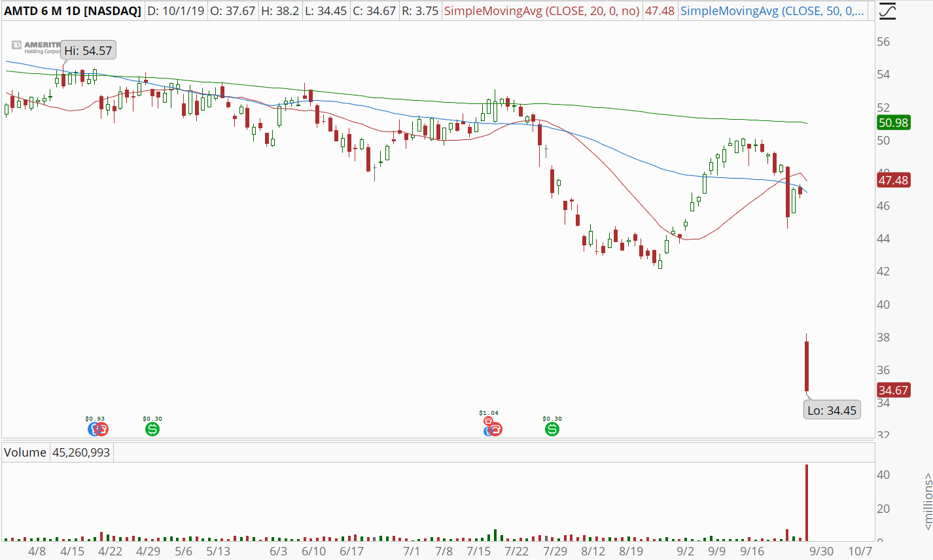Click the 56 level on price axis

click(883, 42)
